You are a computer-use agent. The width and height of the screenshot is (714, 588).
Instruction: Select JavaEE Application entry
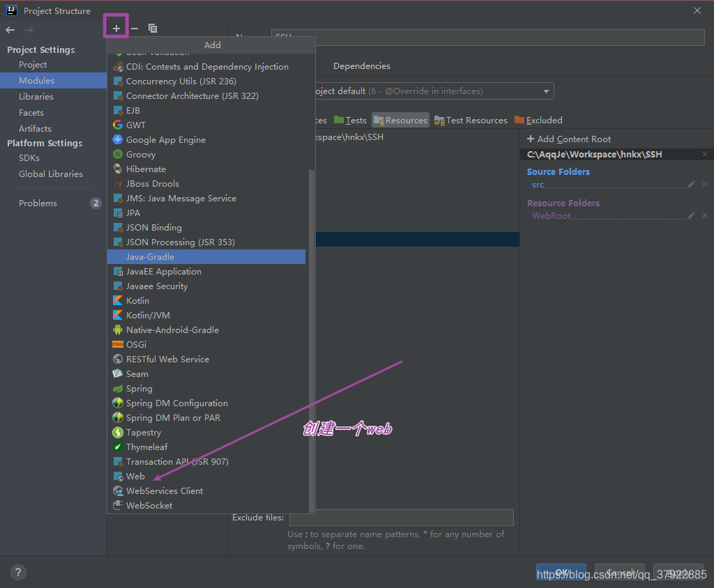pos(206,271)
